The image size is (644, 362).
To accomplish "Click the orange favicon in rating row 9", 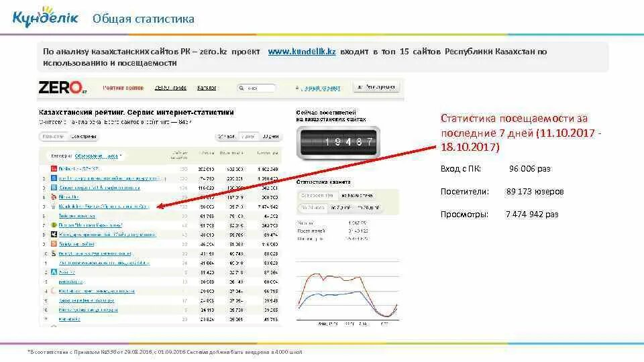I will pyautogui.click(x=54, y=244).
